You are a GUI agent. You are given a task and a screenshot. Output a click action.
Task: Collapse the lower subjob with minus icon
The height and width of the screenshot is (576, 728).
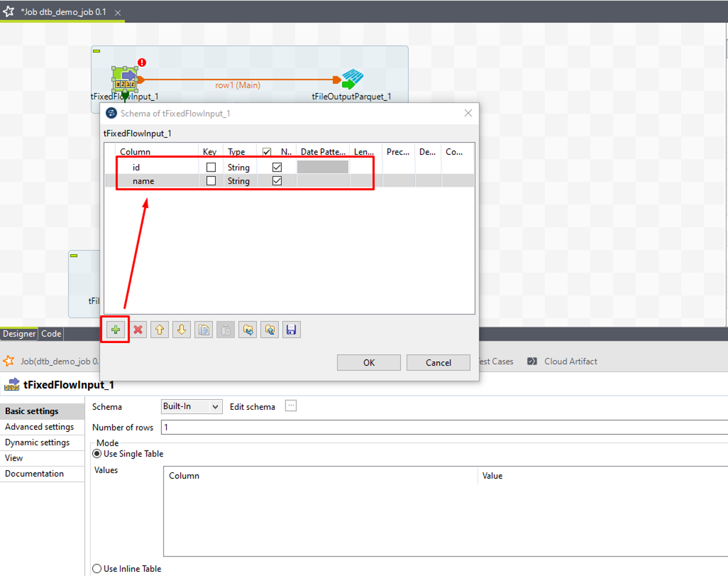click(x=74, y=255)
